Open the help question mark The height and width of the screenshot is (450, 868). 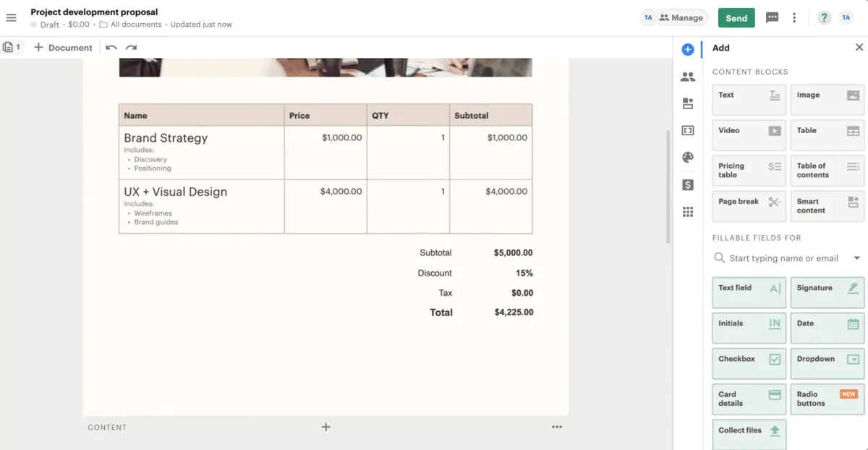pos(824,18)
